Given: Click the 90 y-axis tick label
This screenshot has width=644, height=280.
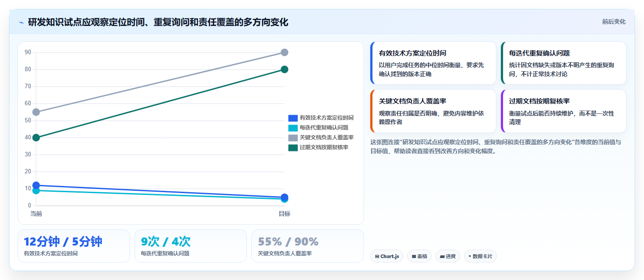Looking at the screenshot, I should pyautogui.click(x=28, y=52).
